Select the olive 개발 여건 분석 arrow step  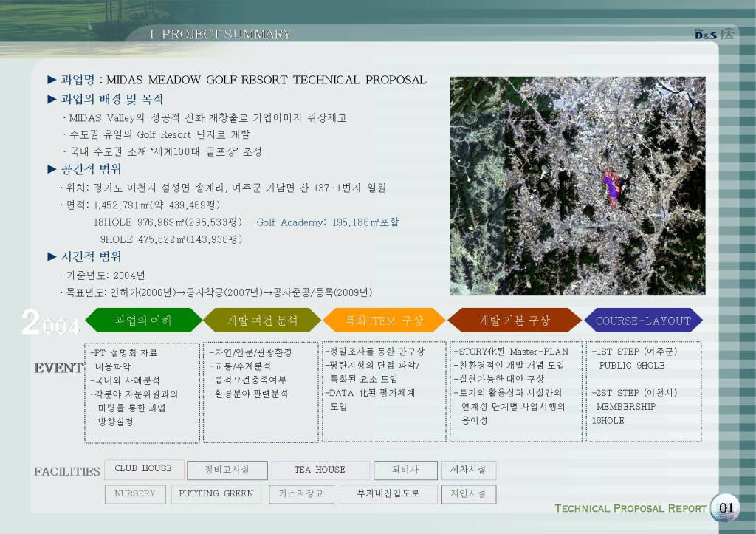tap(262, 321)
